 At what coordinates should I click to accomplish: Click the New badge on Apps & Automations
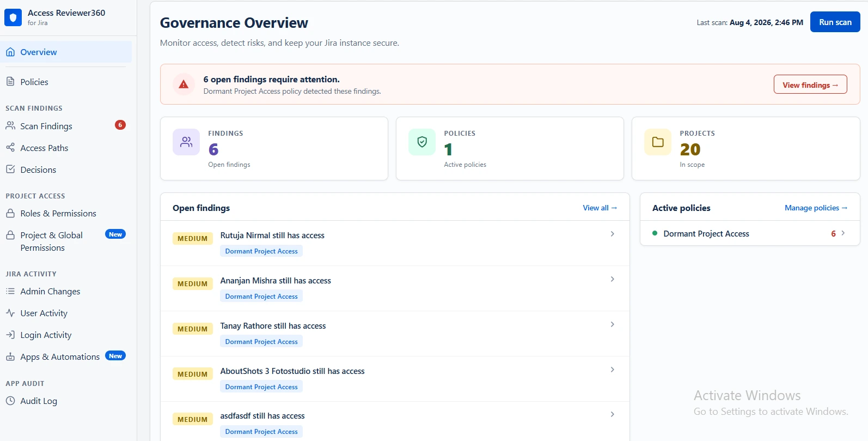115,356
